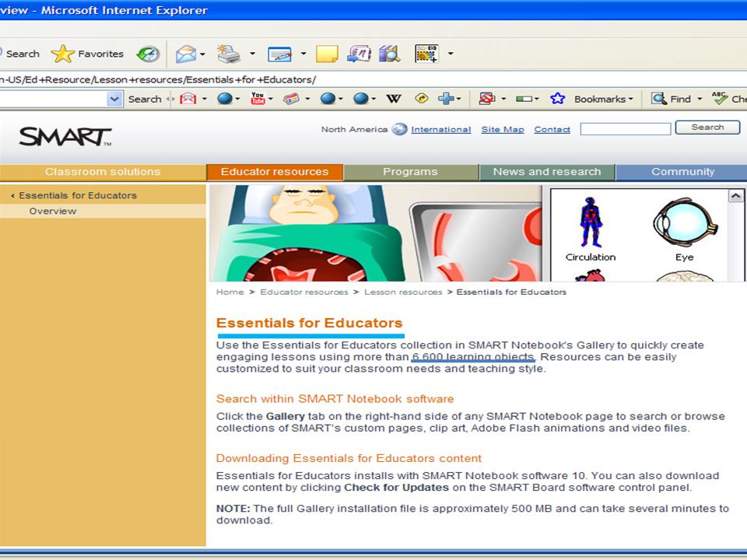Click the site search text field
Viewport: 747px width, 560px height.
(x=625, y=129)
